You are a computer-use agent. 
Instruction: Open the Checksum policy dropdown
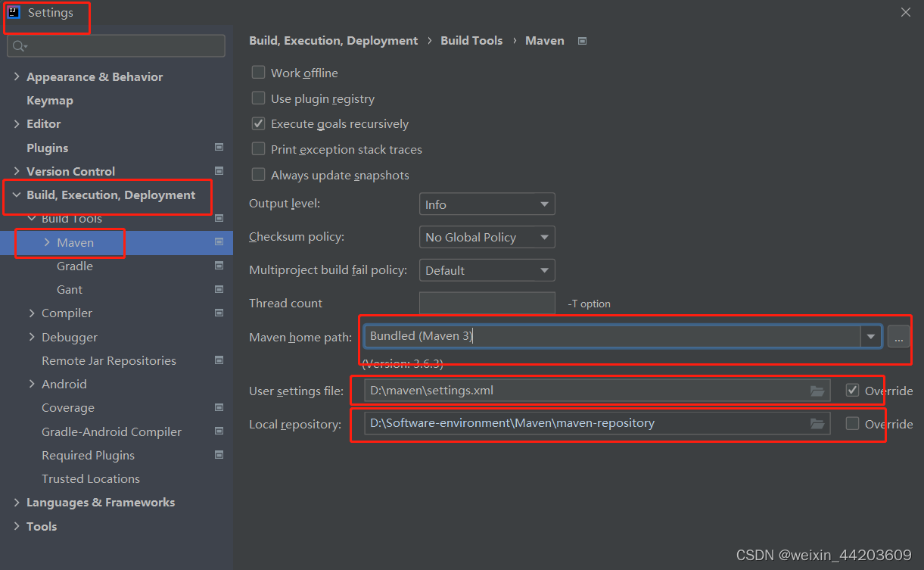[x=487, y=237]
